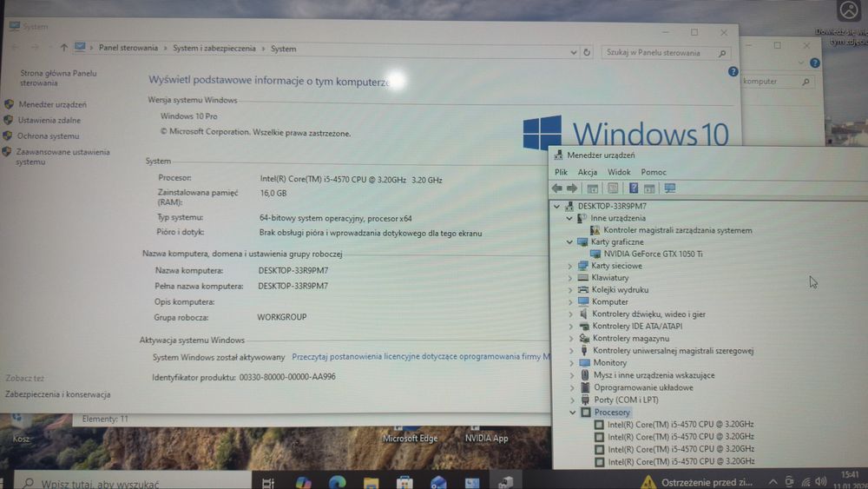868x489 pixels.
Task: Open Ochrona systemu in sidebar
Action: click(48, 135)
